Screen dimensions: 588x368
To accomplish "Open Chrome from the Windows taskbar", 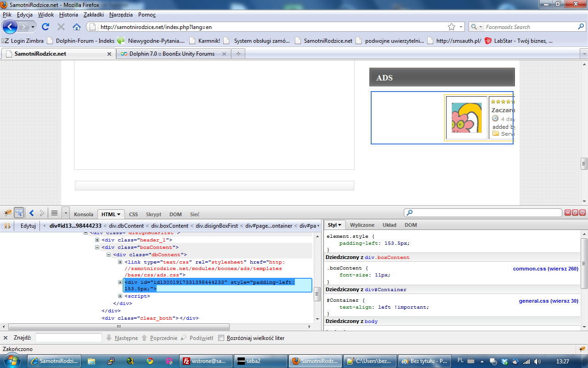I will (x=150, y=361).
